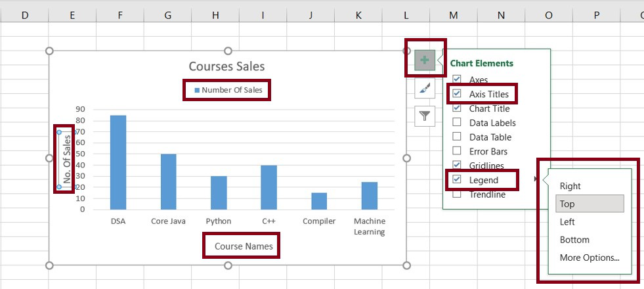Choose Bottom legend position
This screenshot has width=644, height=289.
(574, 240)
